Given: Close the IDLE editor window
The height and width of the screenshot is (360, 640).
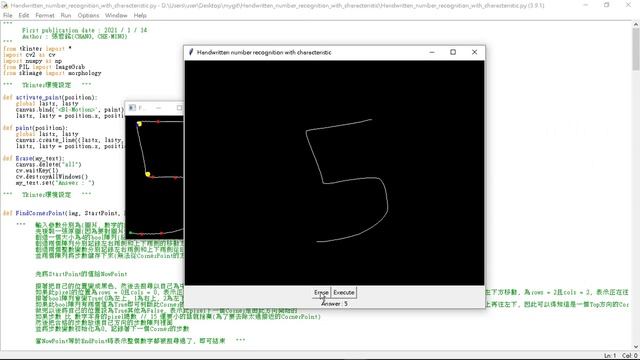Looking at the screenshot, I should (x=629, y=5).
